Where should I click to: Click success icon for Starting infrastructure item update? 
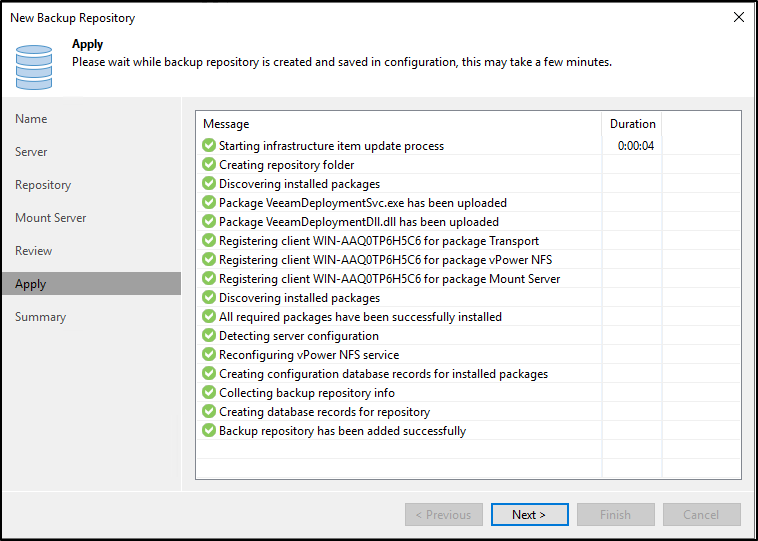tap(209, 146)
